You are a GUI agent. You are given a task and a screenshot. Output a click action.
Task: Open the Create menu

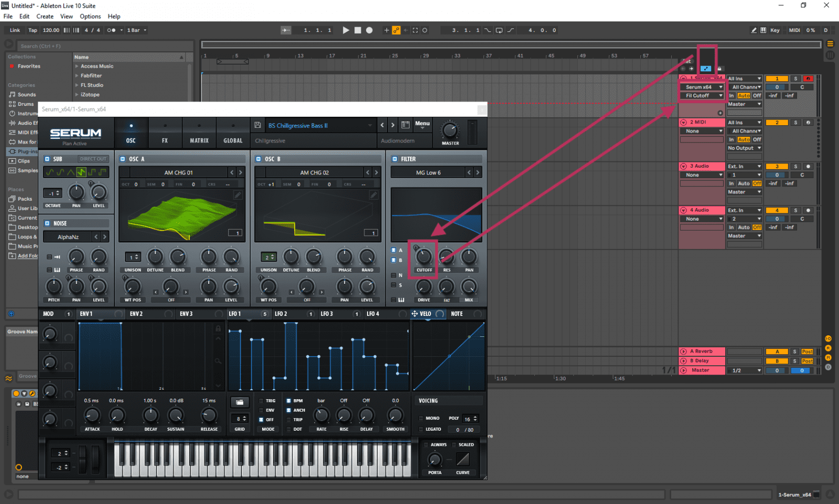pos(45,16)
